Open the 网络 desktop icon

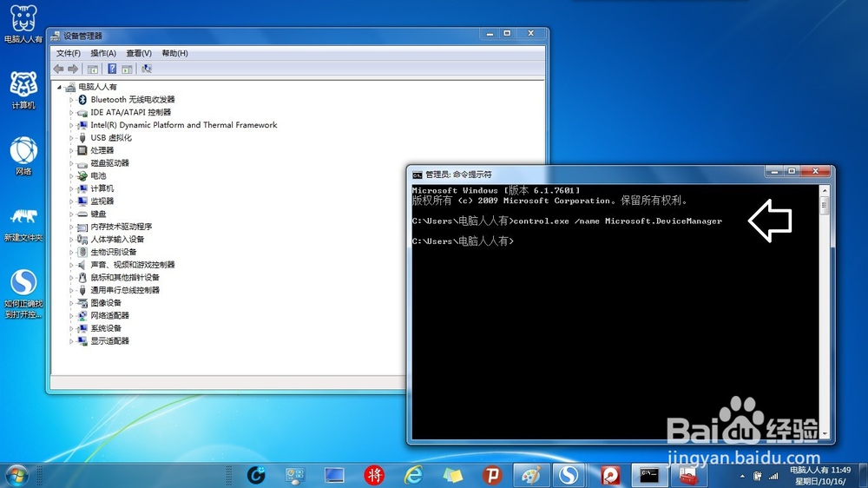click(23, 156)
